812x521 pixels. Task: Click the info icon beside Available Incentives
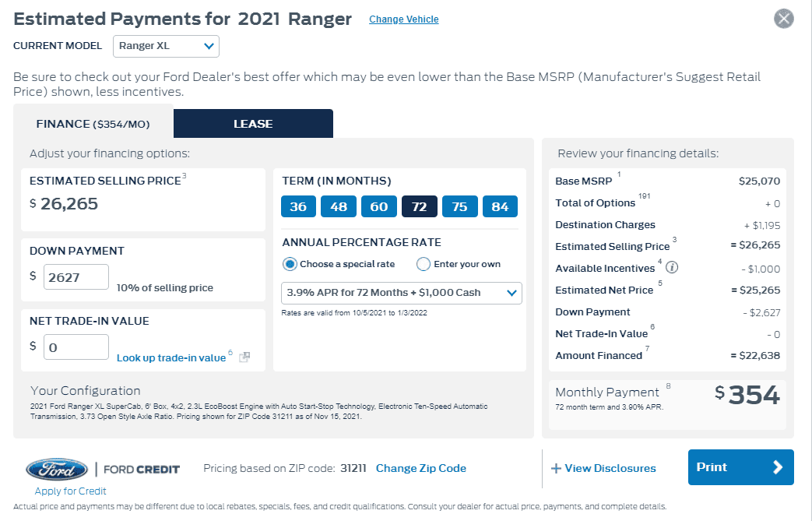coord(672,267)
